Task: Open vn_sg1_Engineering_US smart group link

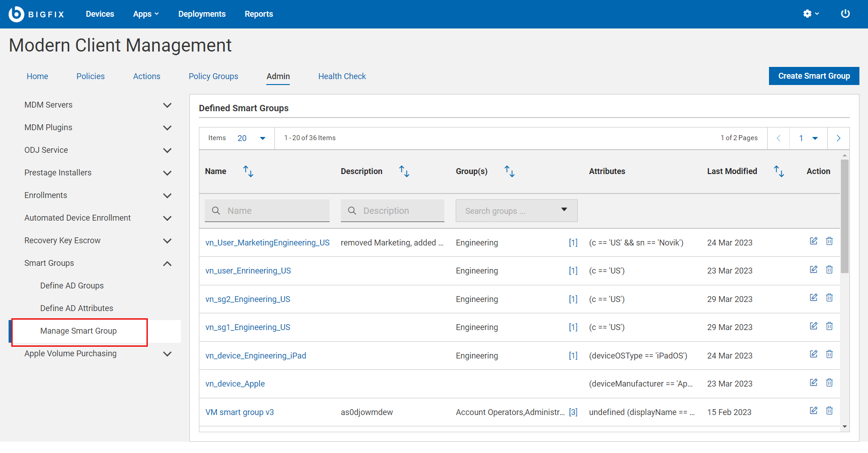Action: pos(248,327)
